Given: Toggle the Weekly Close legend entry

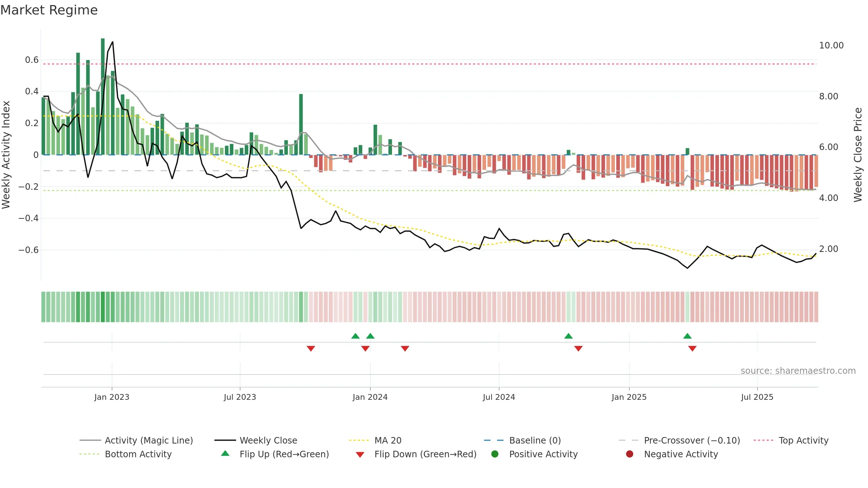Looking at the screenshot, I should (x=256, y=440).
